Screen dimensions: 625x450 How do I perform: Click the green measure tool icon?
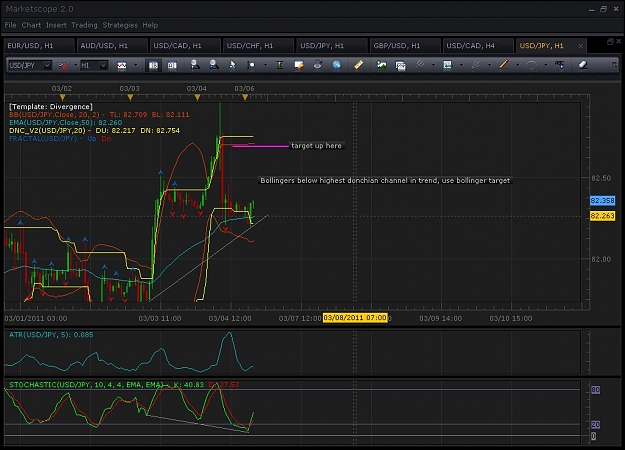[x=280, y=65]
